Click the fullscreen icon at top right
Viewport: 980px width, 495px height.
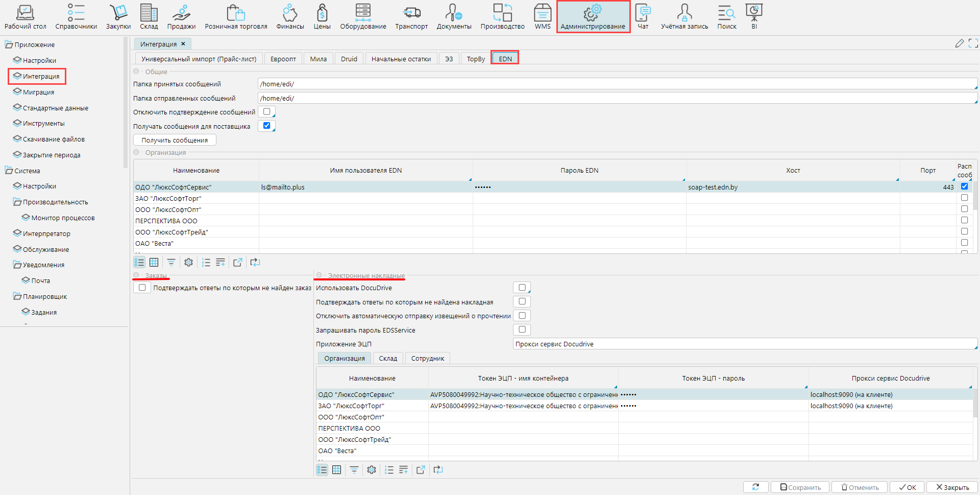[973, 43]
